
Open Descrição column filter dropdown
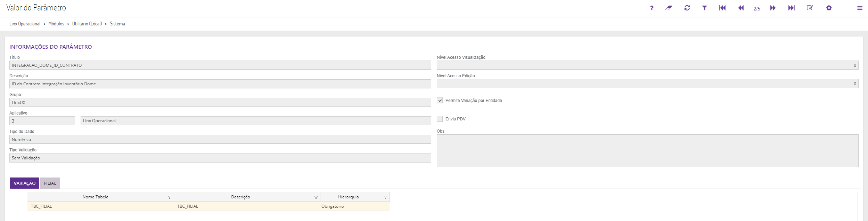[x=316, y=197]
